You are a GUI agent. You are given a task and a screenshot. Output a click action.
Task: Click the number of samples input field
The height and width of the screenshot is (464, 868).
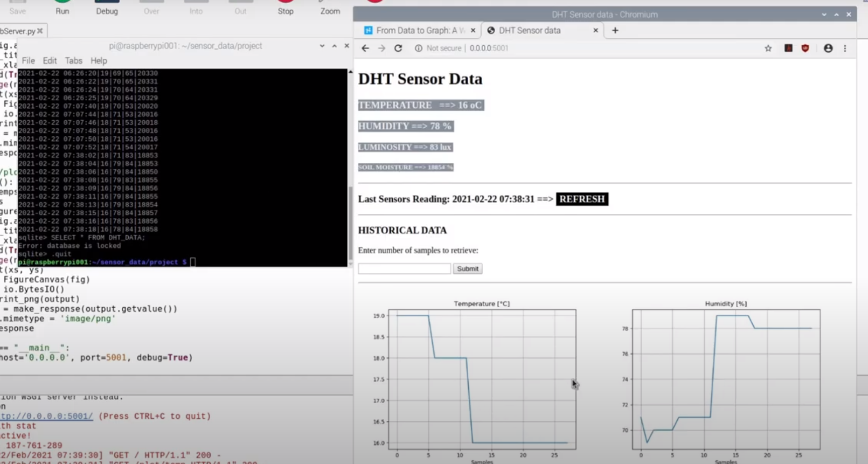pos(404,269)
